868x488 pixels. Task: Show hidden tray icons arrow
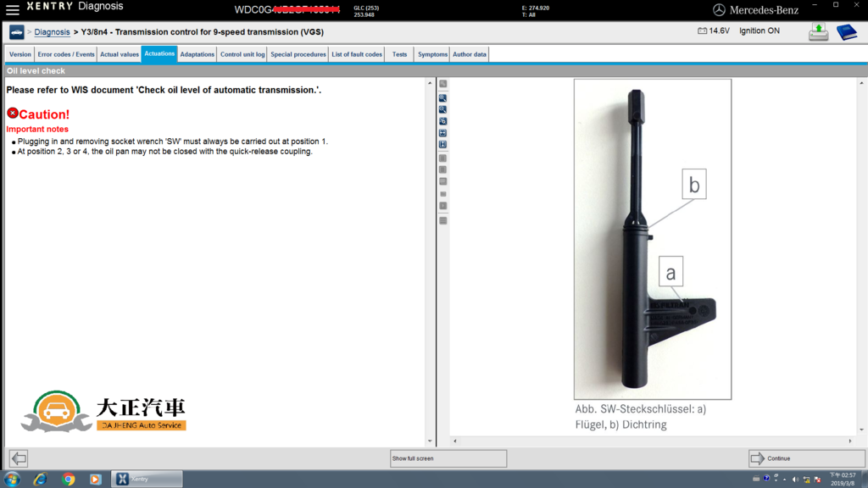(x=784, y=480)
